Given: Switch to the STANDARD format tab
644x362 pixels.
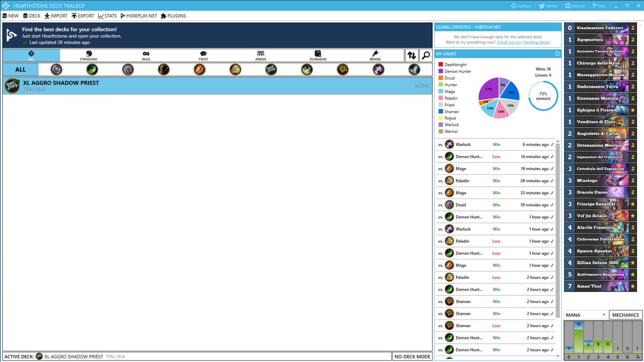Looking at the screenshot, I should (x=89, y=55).
